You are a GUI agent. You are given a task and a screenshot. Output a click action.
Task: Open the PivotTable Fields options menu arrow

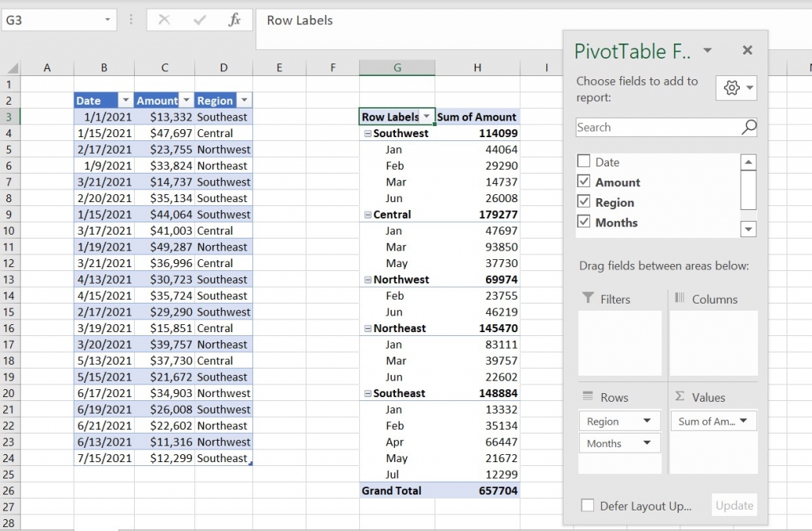pos(708,52)
